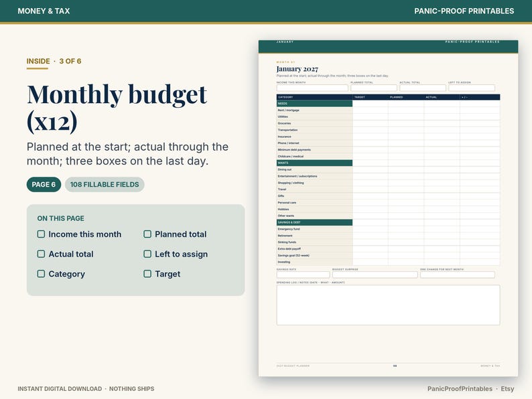Click the spending log notes box
532x399 pixels.
pos(388,305)
